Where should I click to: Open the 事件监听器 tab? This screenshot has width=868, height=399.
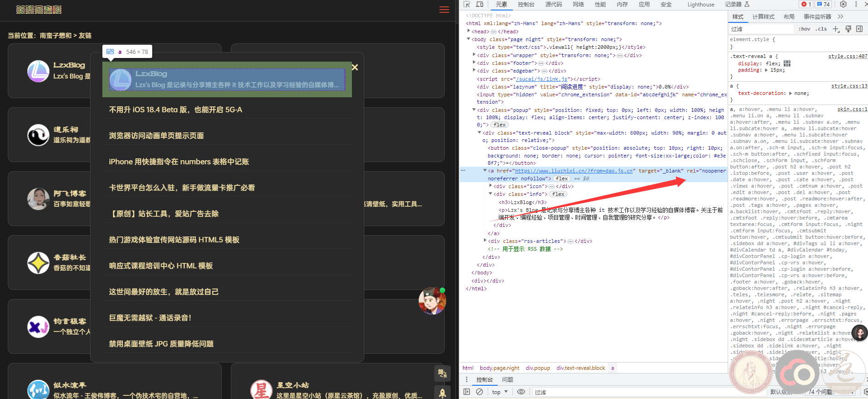pos(817,16)
